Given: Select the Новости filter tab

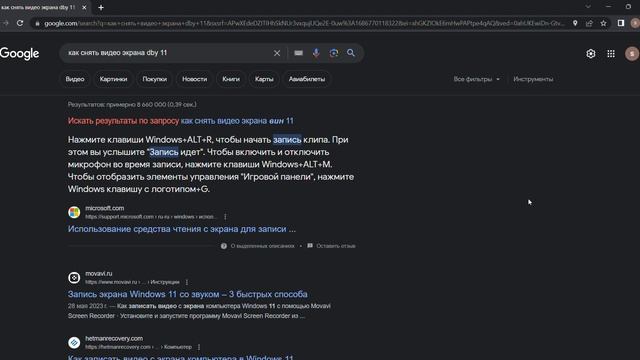Looking at the screenshot, I should pyautogui.click(x=195, y=79).
